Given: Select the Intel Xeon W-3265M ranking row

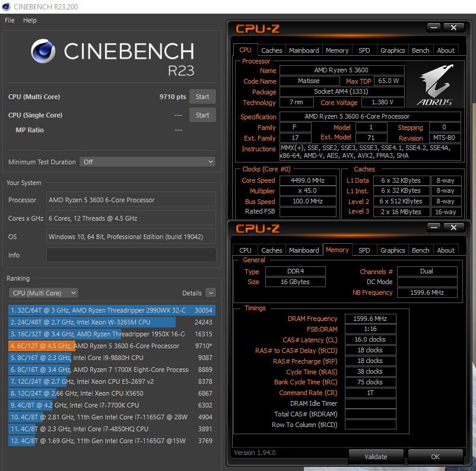Looking at the screenshot, I should click(112, 322).
